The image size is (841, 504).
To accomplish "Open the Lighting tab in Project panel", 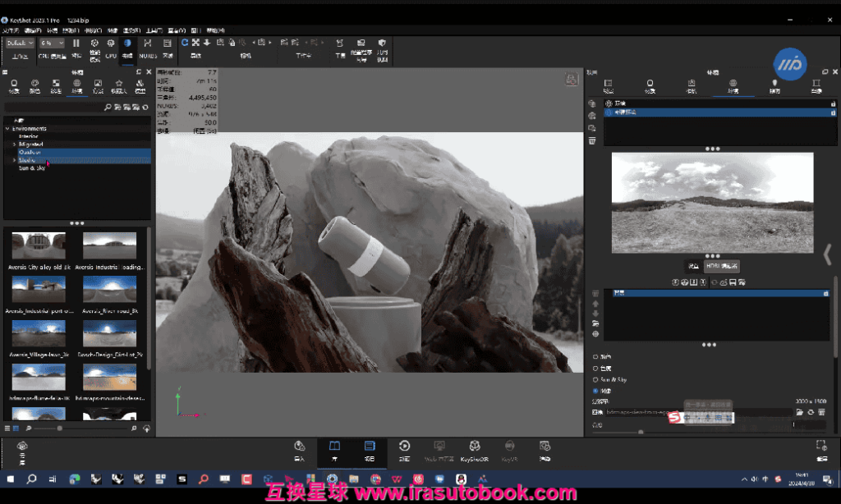I will (774, 86).
